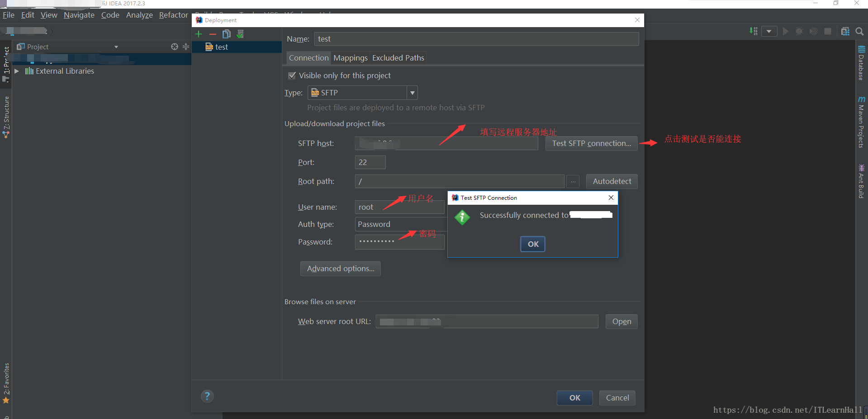Click the Root path input field
The width and height of the screenshot is (868, 419).
coord(460,181)
